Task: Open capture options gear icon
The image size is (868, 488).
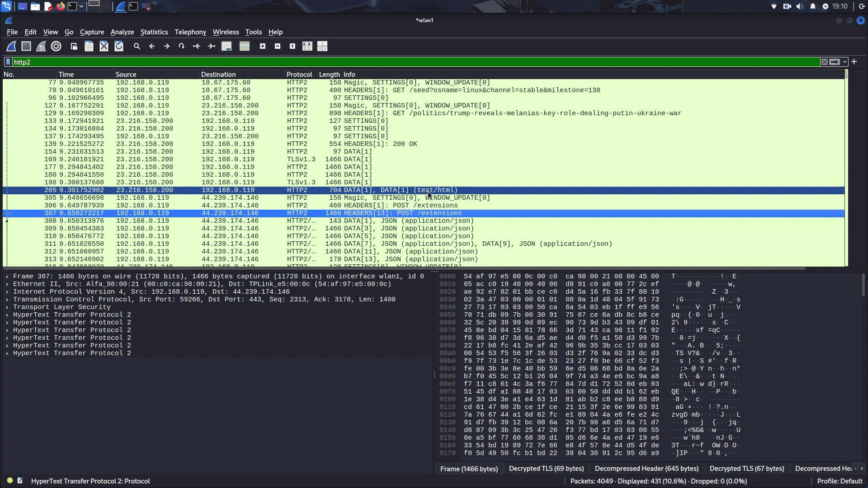Action: click(56, 46)
